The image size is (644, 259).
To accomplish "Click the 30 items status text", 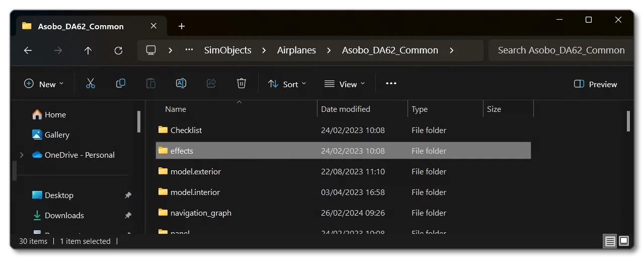I will click(x=33, y=241).
